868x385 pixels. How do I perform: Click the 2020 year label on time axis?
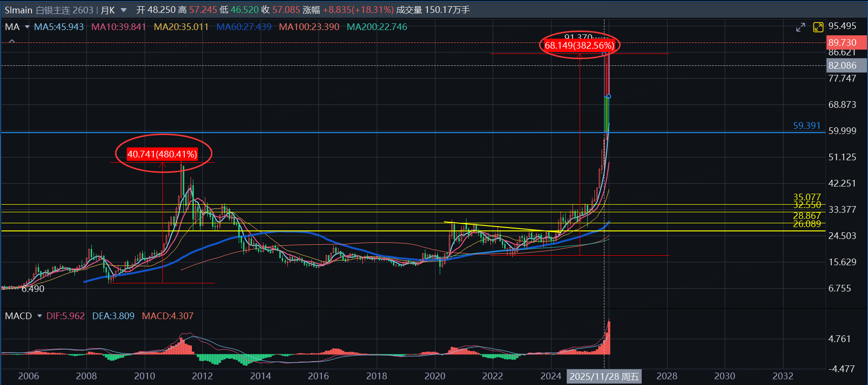pos(435,376)
